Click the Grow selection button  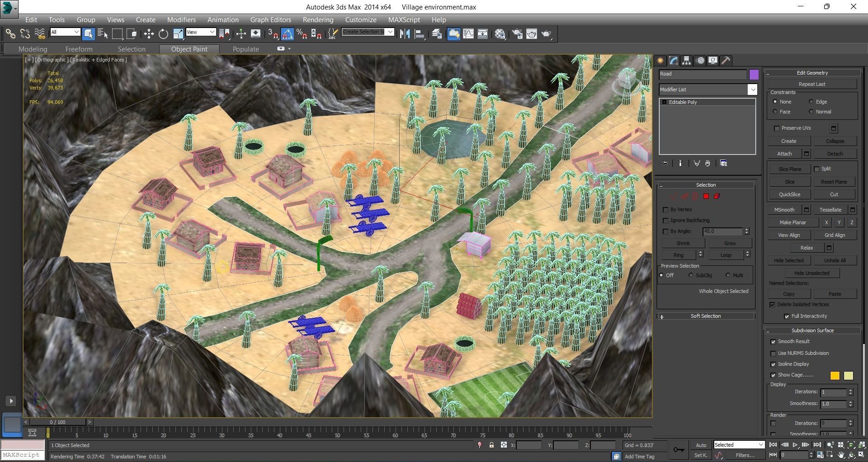coord(730,243)
